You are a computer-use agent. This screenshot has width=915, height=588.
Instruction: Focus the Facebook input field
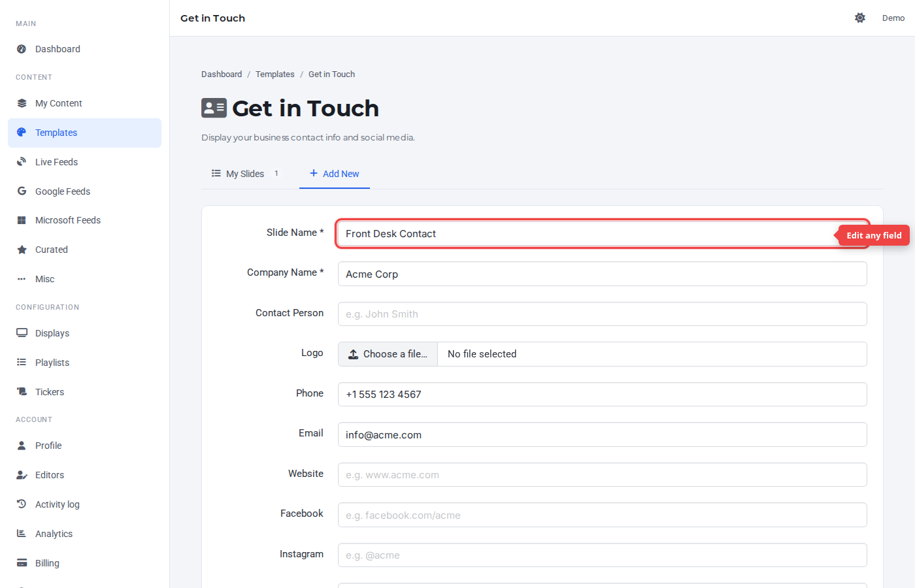[x=603, y=515]
